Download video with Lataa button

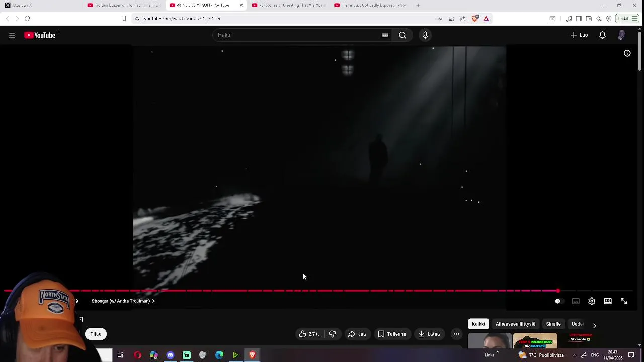coord(429,334)
